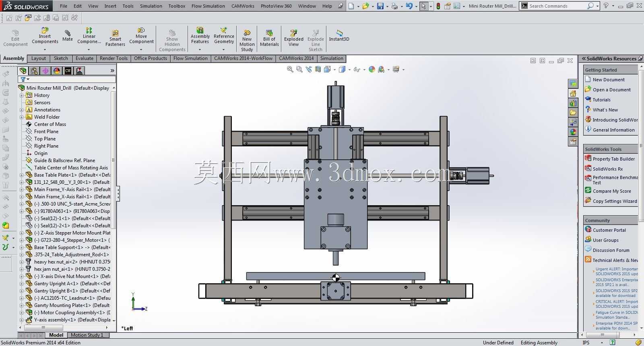Viewport: 644px width, 346px height.
Task: Switch to the Evaluate tab
Action: (85, 58)
